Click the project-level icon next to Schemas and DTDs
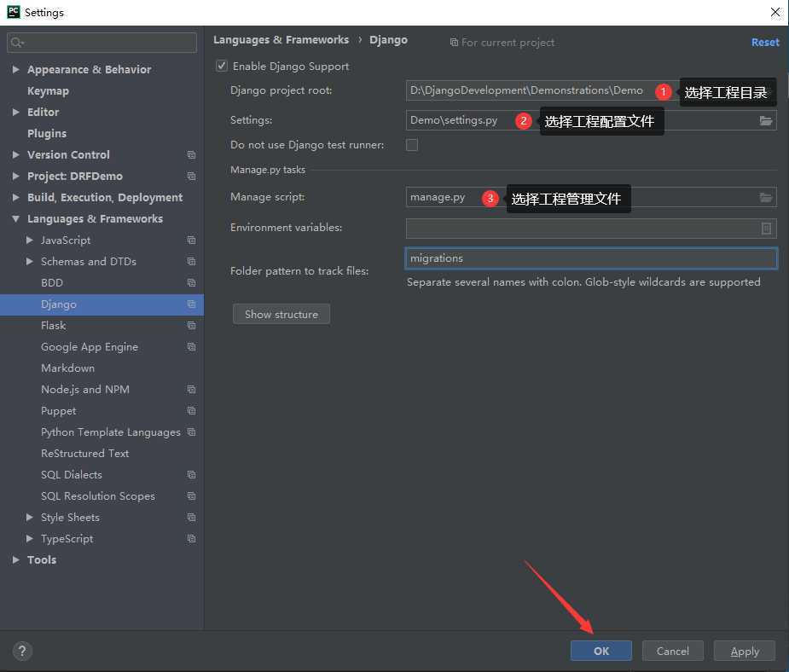Image resolution: width=789 pixels, height=672 pixels. point(191,262)
